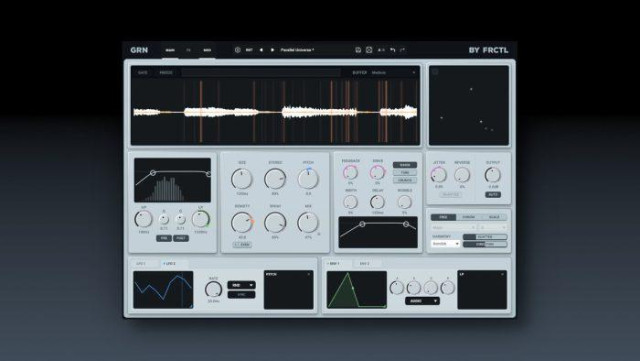The image size is (640, 361).
Task: Click the DENSITY knob
Action: click(x=242, y=223)
